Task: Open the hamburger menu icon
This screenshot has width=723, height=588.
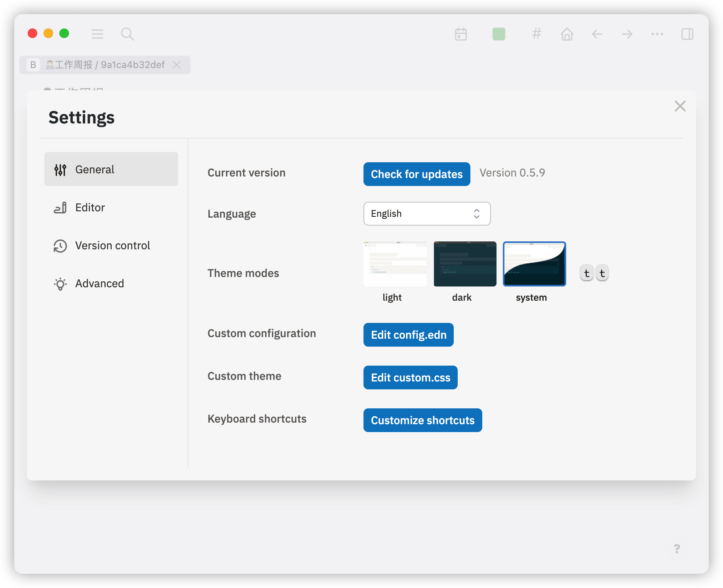Action: [x=97, y=34]
